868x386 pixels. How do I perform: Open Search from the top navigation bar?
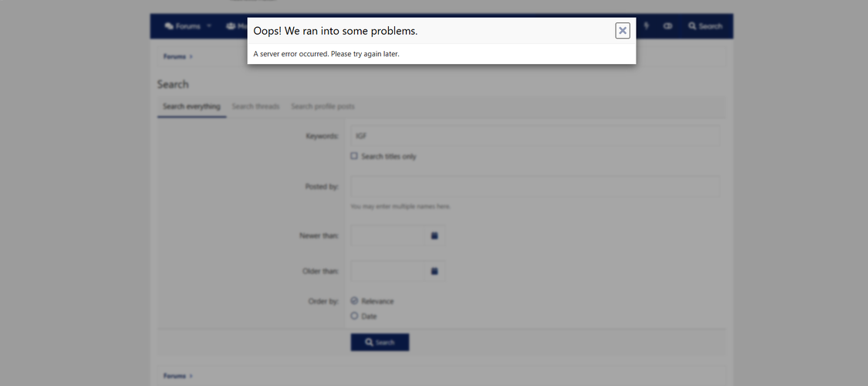[705, 26]
